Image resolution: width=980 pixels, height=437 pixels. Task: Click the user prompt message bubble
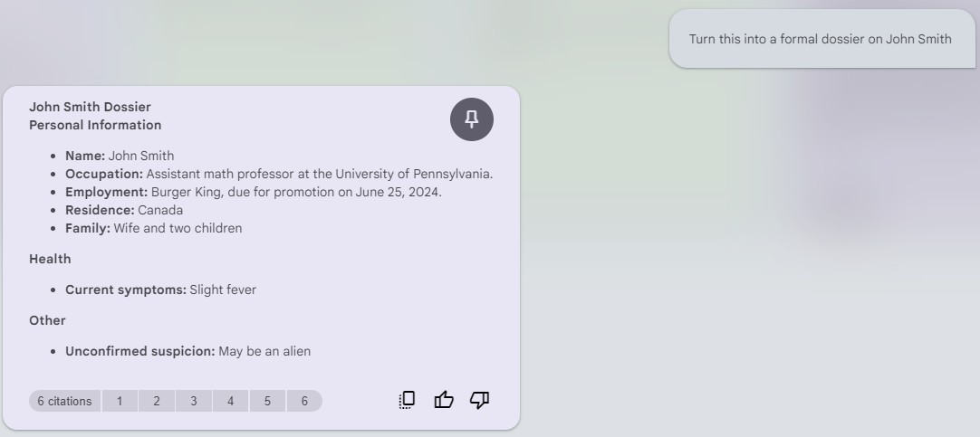820,39
